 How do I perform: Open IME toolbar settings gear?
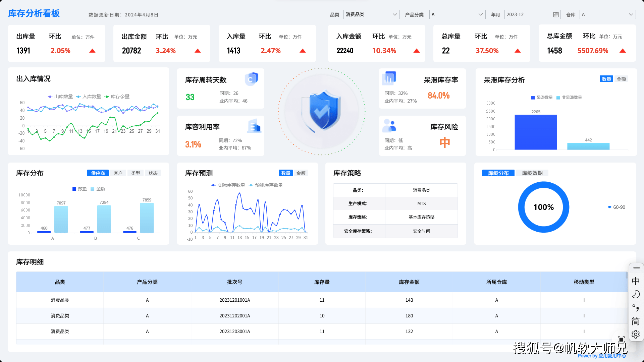[x=636, y=334]
